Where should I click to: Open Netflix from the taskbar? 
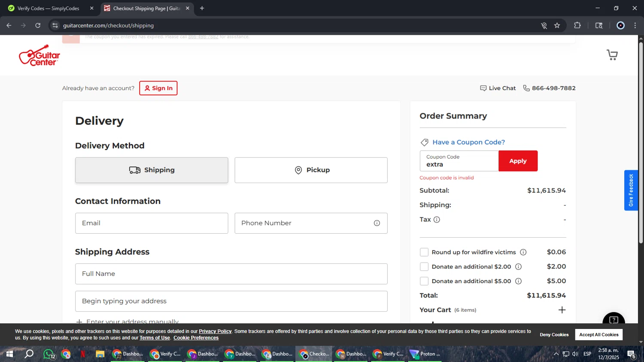pos(83,354)
